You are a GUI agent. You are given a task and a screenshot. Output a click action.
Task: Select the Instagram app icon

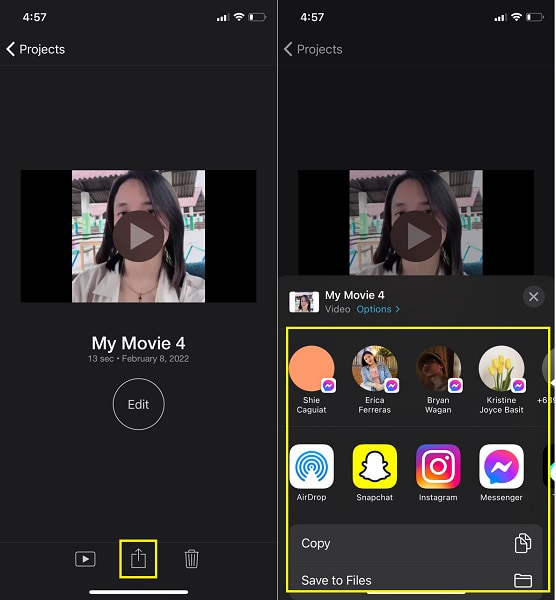click(438, 466)
